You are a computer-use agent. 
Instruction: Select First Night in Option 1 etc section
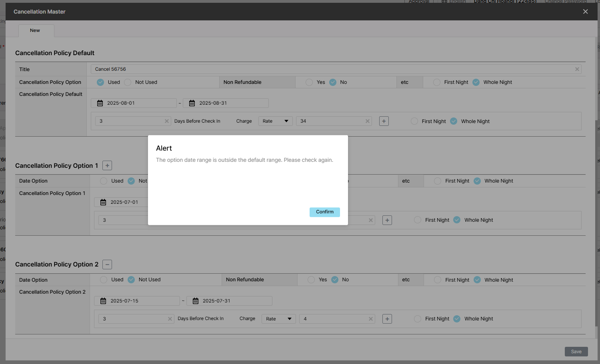(x=438, y=181)
